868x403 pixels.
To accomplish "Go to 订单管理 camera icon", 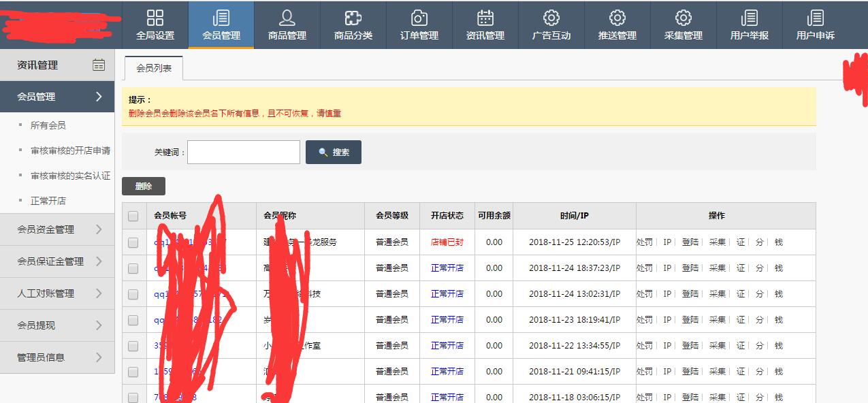I will click(419, 18).
